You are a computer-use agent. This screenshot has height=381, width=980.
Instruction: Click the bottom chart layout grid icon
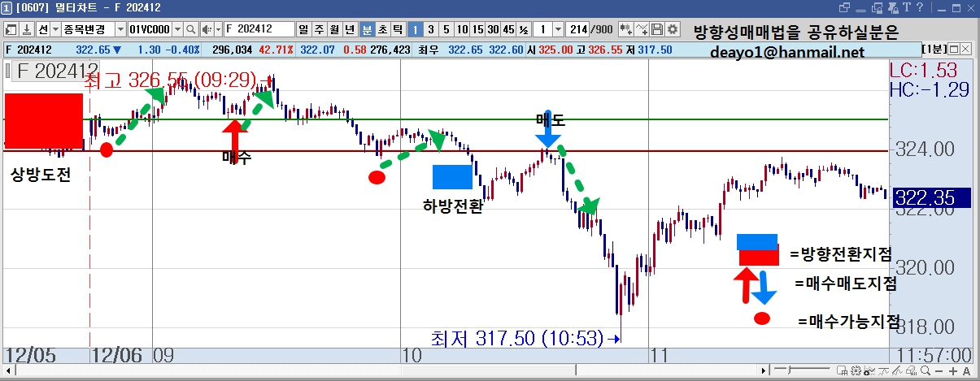point(842,371)
